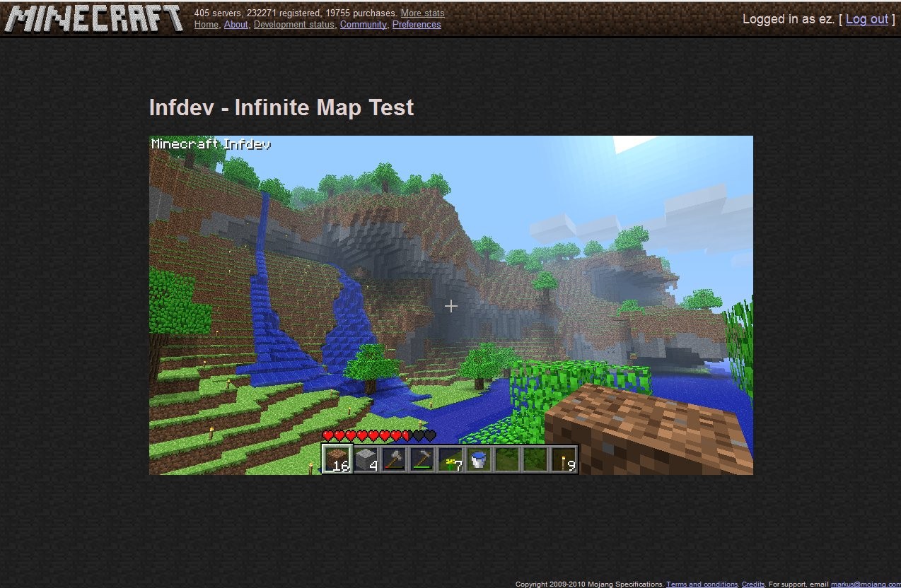Screen dimensions: 901x588
Task: Go to the Home page link
Action: click(207, 24)
